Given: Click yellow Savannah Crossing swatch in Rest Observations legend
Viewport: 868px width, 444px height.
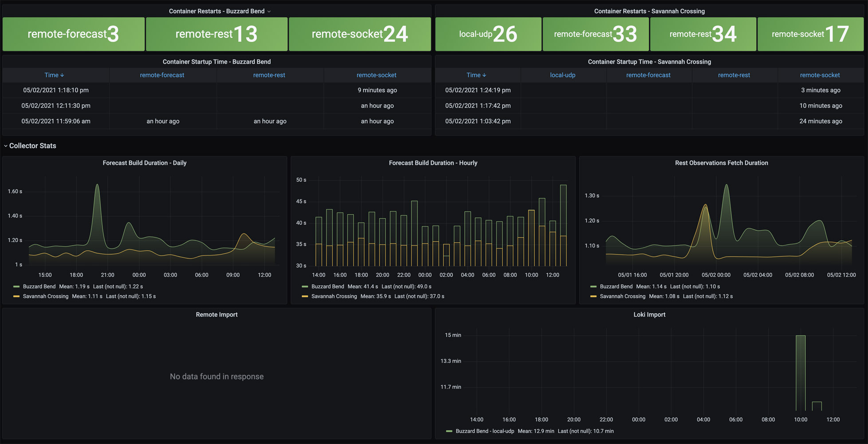Looking at the screenshot, I should (x=593, y=296).
